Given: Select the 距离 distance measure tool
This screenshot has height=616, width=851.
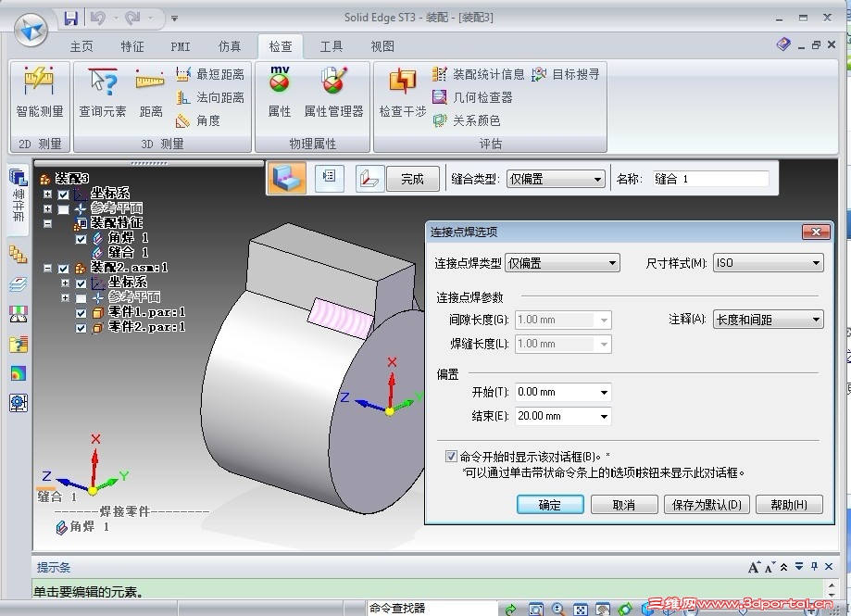Looking at the screenshot, I should click(x=150, y=93).
